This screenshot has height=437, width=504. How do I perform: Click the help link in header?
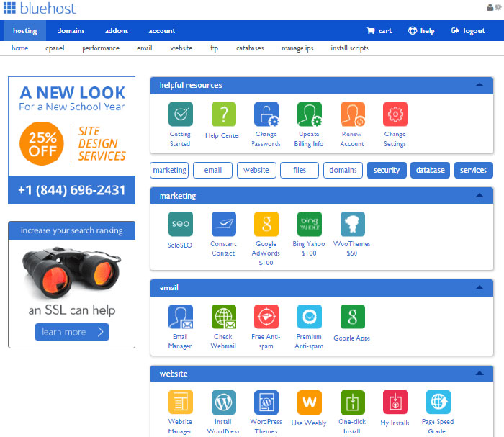[x=421, y=31]
